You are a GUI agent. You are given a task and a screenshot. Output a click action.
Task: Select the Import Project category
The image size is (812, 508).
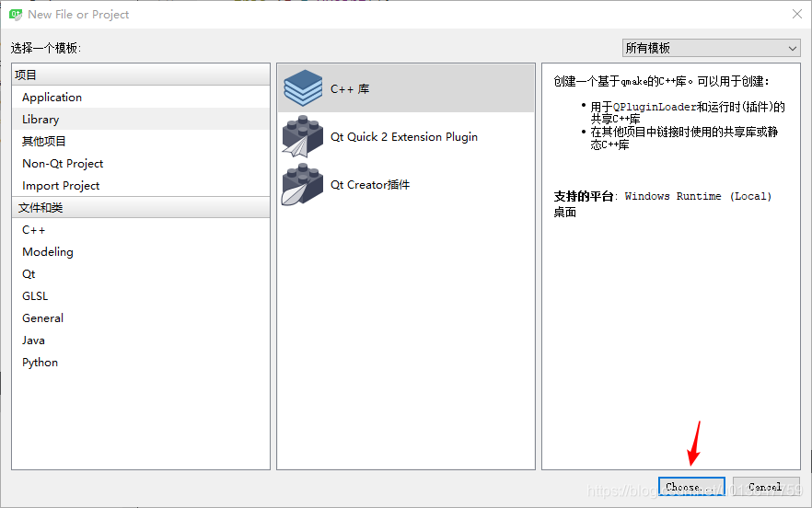140,185
